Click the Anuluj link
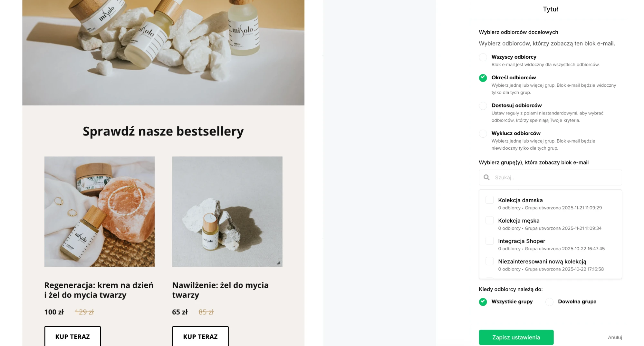The image size is (644, 346). (615, 337)
